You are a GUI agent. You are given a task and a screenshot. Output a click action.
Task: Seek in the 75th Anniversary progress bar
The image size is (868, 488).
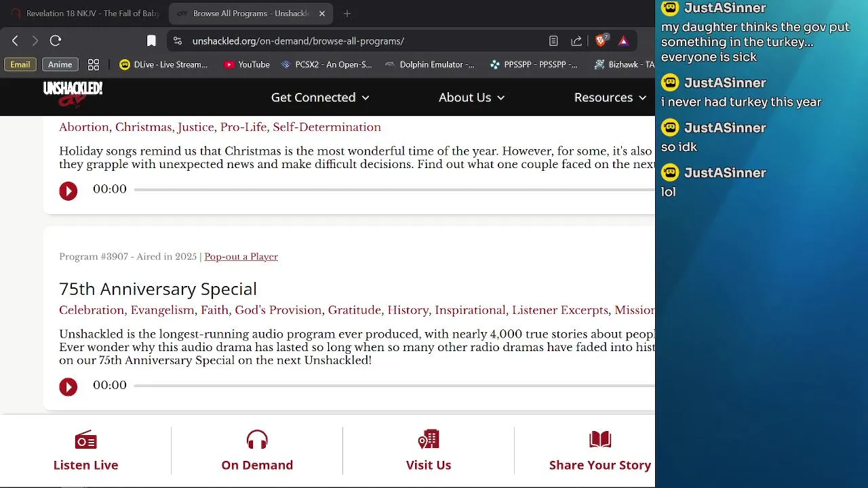point(394,386)
